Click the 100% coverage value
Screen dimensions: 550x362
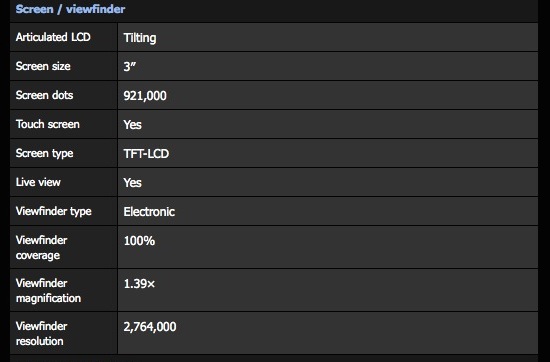click(x=139, y=241)
